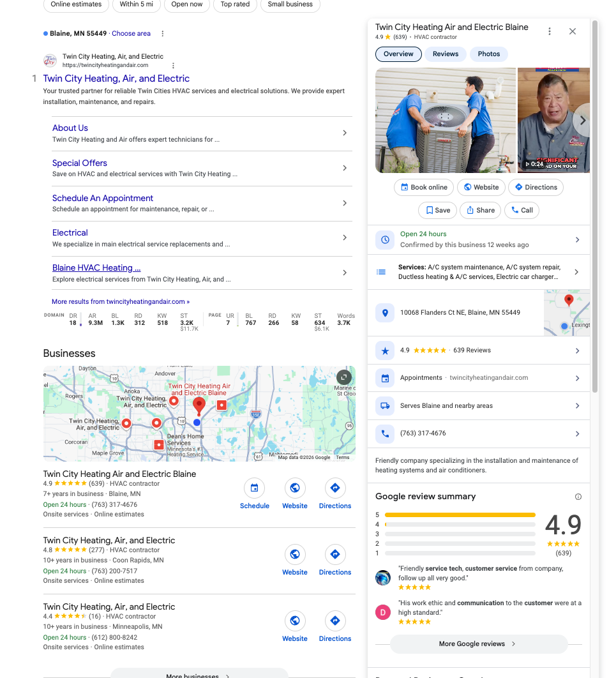This screenshot has width=616, height=678.
Task: Open the Appointments twincityheatingandair.com row
Action: 479,379
